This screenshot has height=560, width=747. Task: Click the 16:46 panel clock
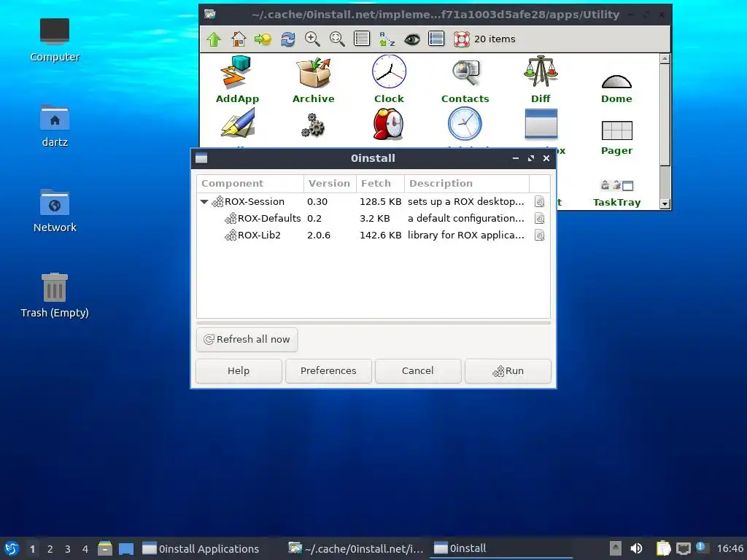pyautogui.click(x=729, y=548)
